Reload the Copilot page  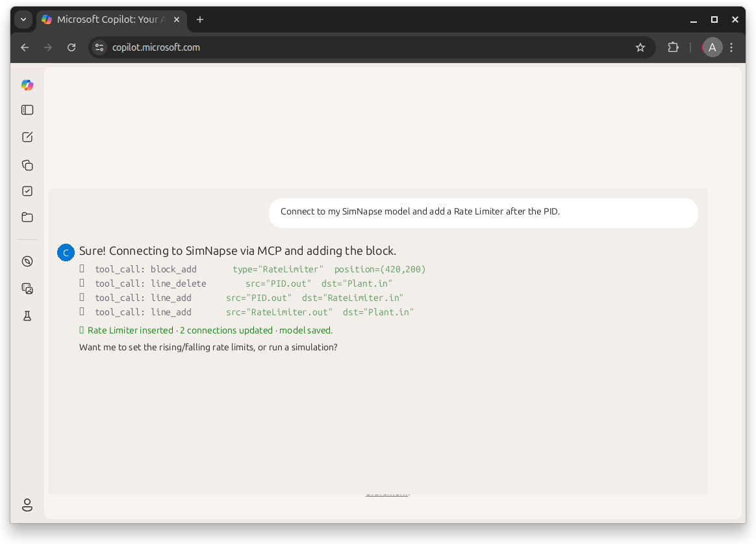click(71, 47)
